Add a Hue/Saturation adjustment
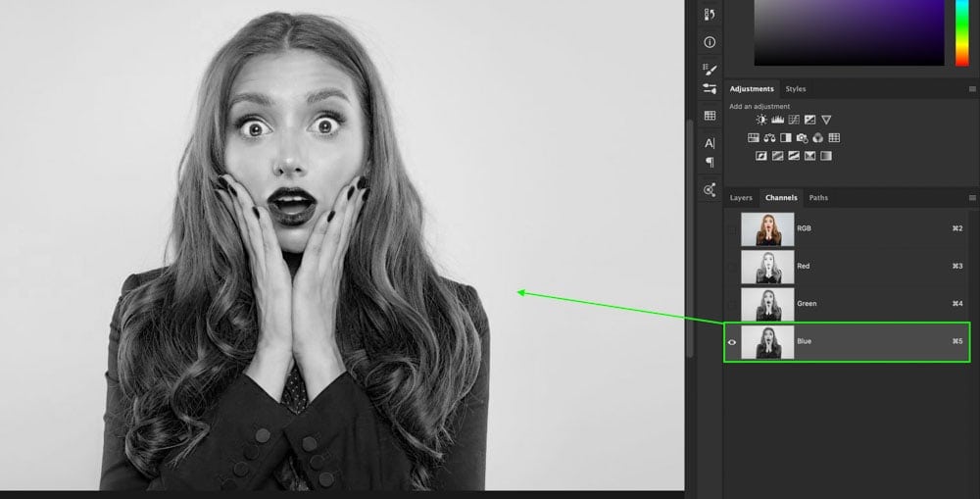This screenshot has width=980, height=499. pyautogui.click(x=753, y=137)
